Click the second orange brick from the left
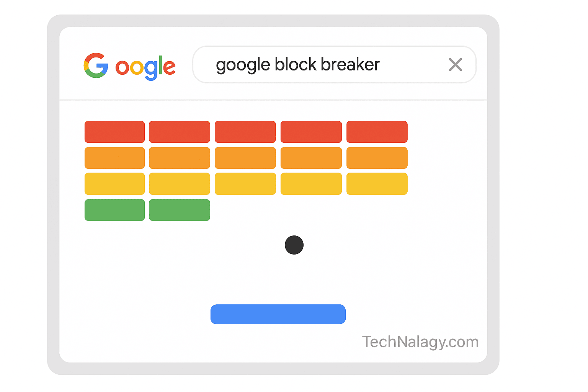 tap(179, 158)
